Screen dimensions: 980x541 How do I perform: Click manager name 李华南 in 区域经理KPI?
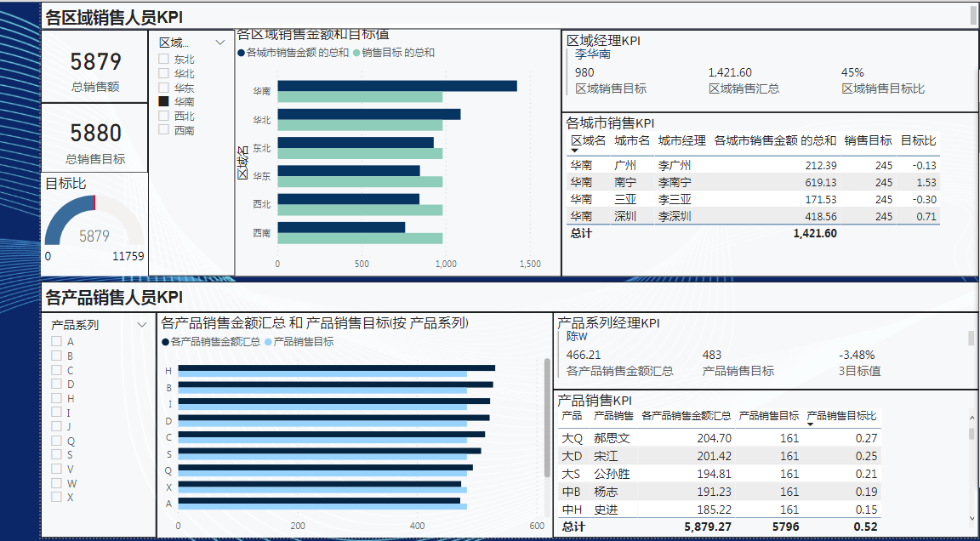pyautogui.click(x=592, y=54)
